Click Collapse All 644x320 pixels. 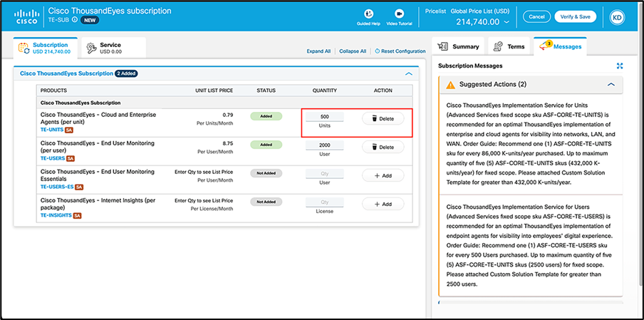point(353,51)
